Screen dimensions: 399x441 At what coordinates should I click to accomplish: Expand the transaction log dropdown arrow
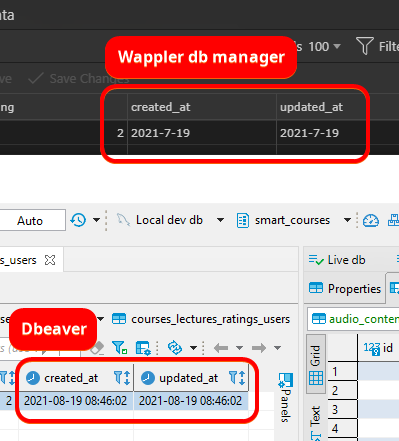96,220
